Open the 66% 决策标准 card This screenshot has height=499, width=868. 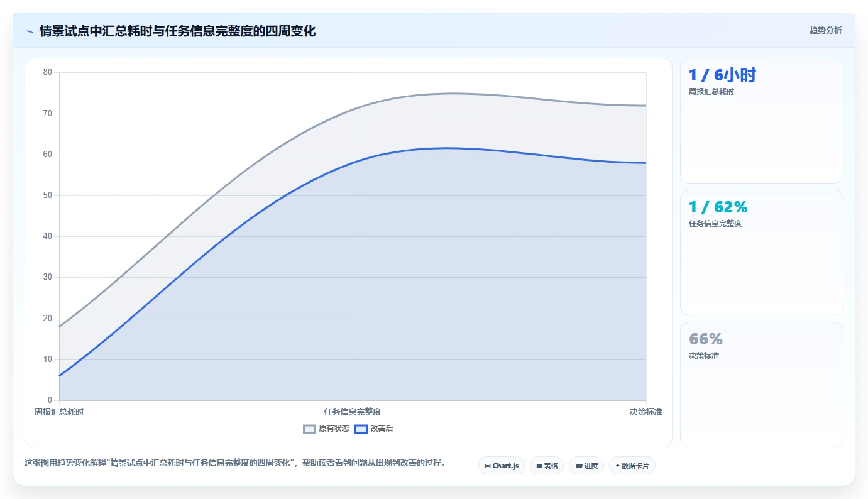point(762,385)
